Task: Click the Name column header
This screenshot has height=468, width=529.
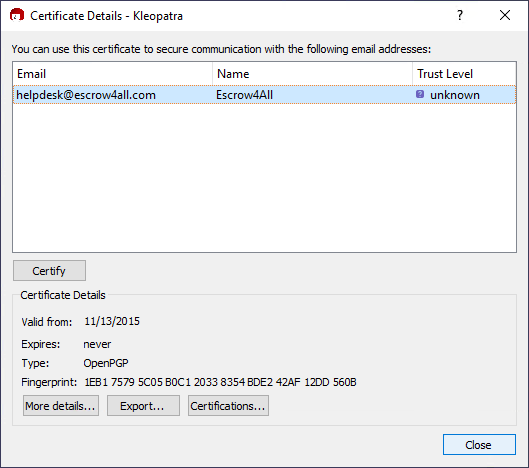Action: click(312, 74)
